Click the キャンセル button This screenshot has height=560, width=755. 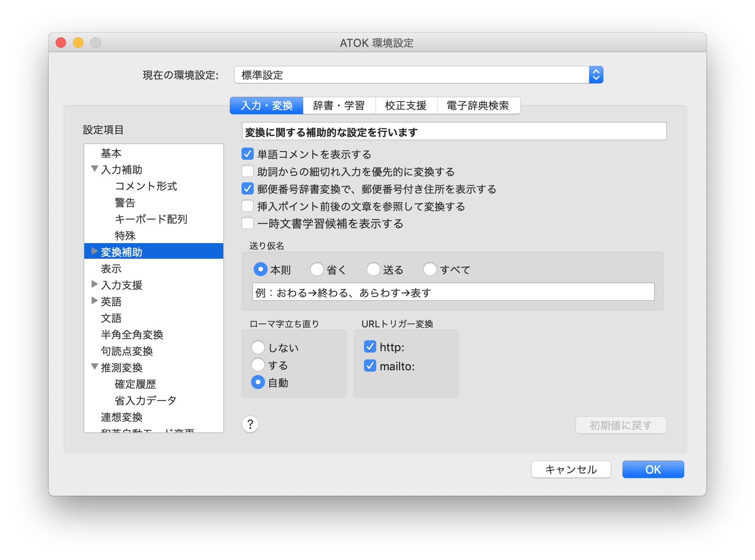click(x=571, y=469)
